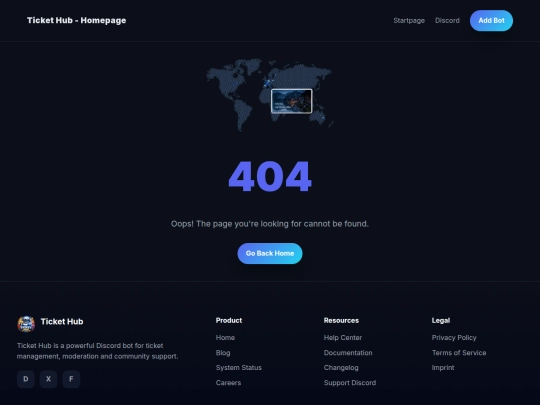
Task: Click the 'Oops! The page' error message
Action: click(x=270, y=224)
